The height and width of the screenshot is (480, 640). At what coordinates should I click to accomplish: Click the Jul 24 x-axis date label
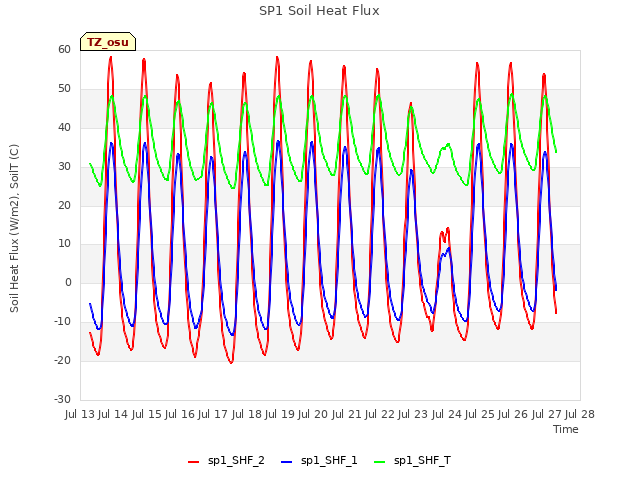coord(447,414)
